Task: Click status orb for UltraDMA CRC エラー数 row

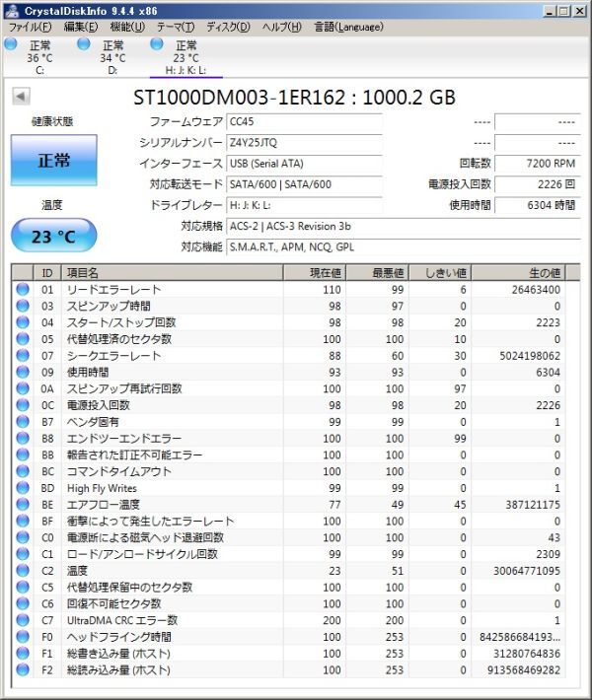Action: (23, 619)
